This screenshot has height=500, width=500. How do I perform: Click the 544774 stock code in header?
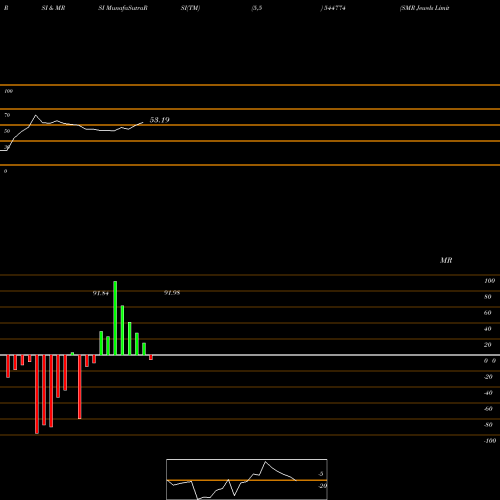pos(333,8)
